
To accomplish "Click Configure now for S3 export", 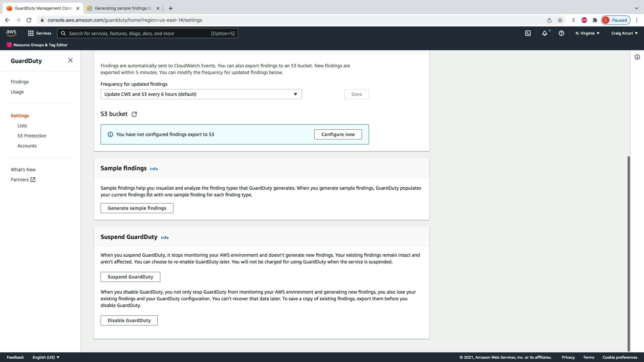I will [338, 134].
